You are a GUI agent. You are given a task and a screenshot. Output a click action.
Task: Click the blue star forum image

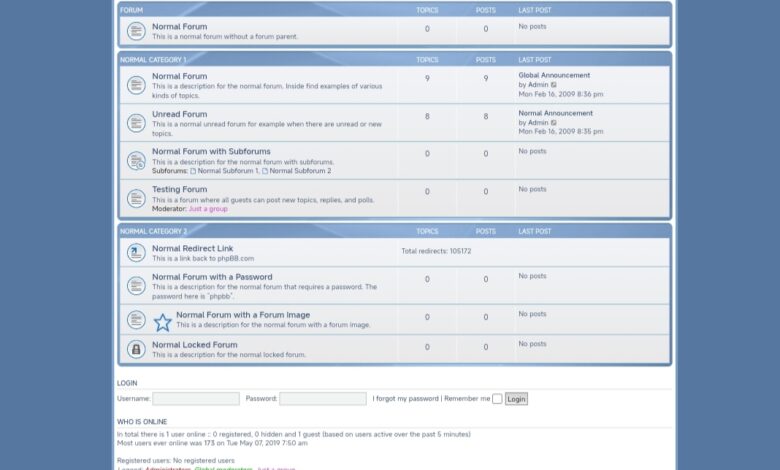click(x=162, y=321)
